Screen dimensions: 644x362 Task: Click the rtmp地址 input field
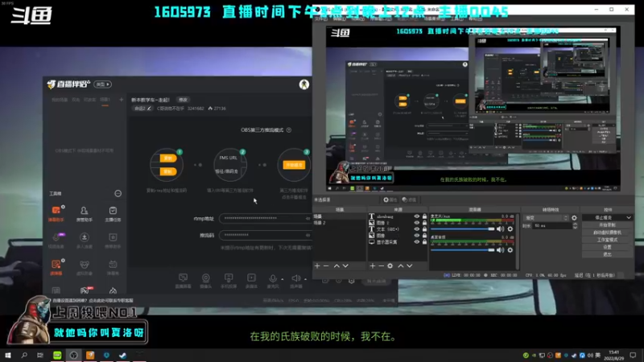tap(265, 218)
